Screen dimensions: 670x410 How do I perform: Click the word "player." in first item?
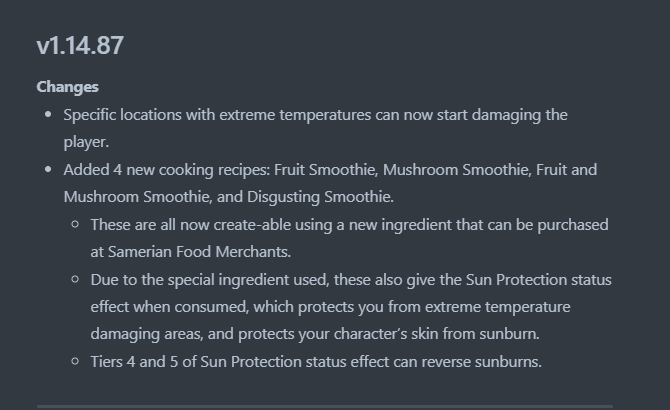(86, 142)
